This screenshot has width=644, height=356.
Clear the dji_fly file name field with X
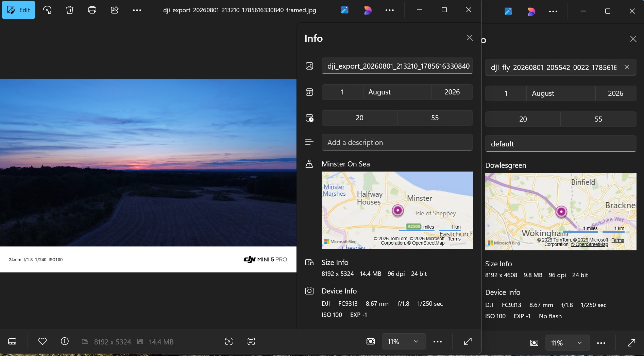coord(627,67)
